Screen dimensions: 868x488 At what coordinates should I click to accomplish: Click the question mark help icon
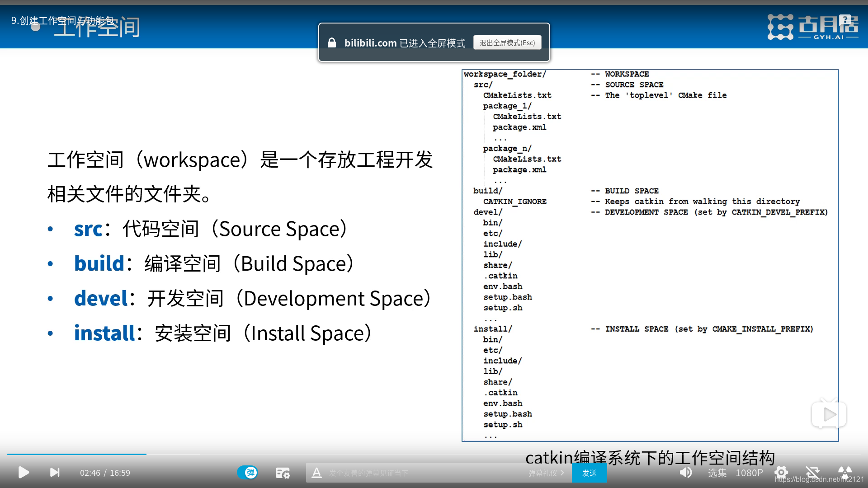[845, 19]
